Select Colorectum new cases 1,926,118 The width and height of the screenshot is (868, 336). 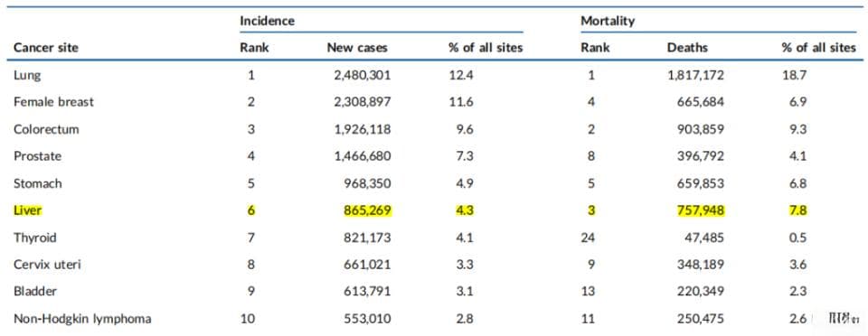(x=363, y=129)
